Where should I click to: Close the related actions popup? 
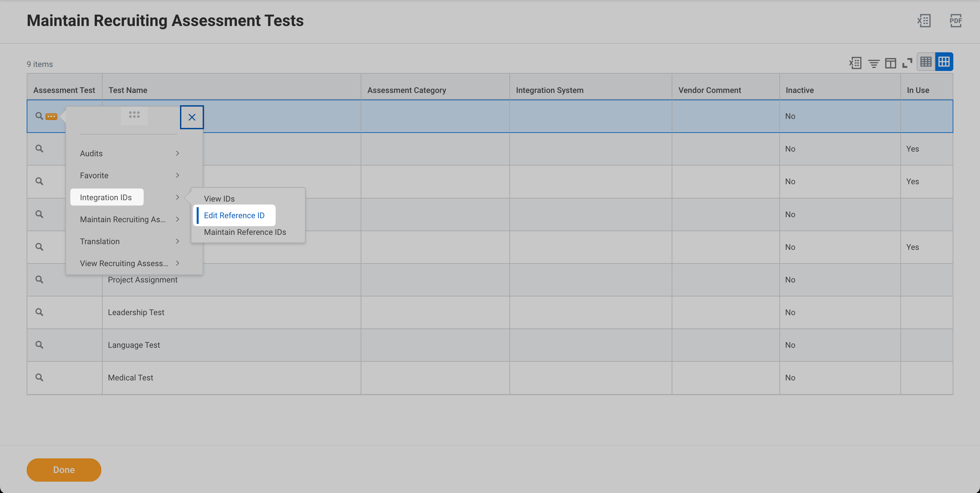tap(192, 117)
